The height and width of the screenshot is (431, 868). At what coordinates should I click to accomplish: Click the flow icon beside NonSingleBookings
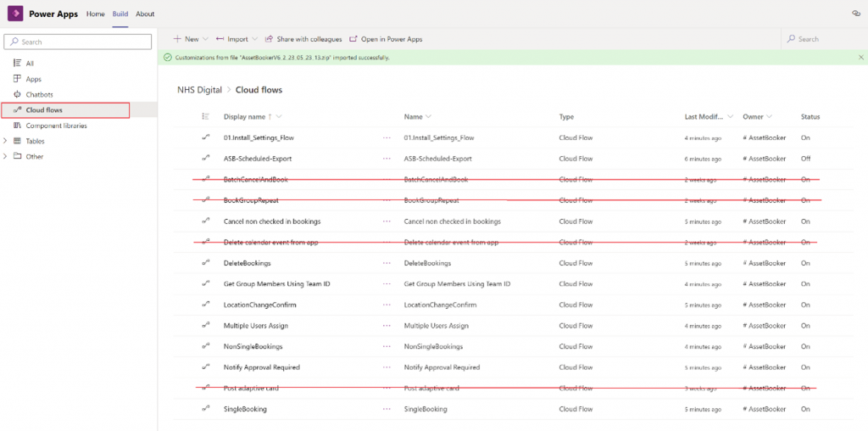[x=205, y=346]
